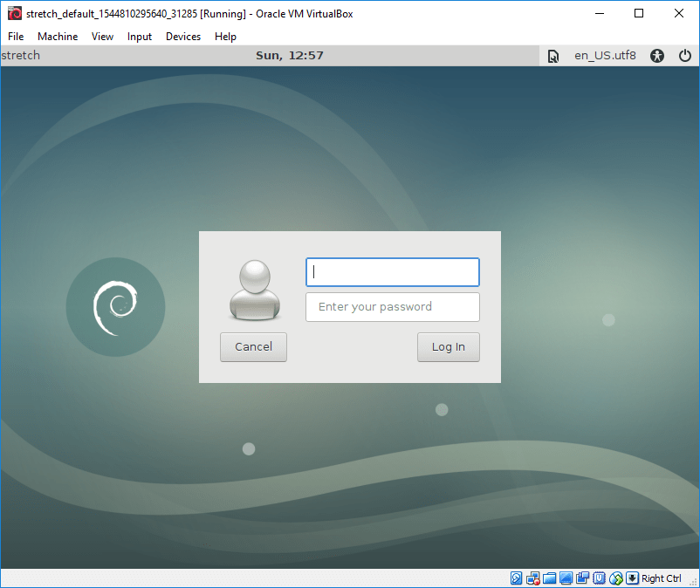Click the password entry field
The height and width of the screenshot is (588, 700).
pos(392,307)
